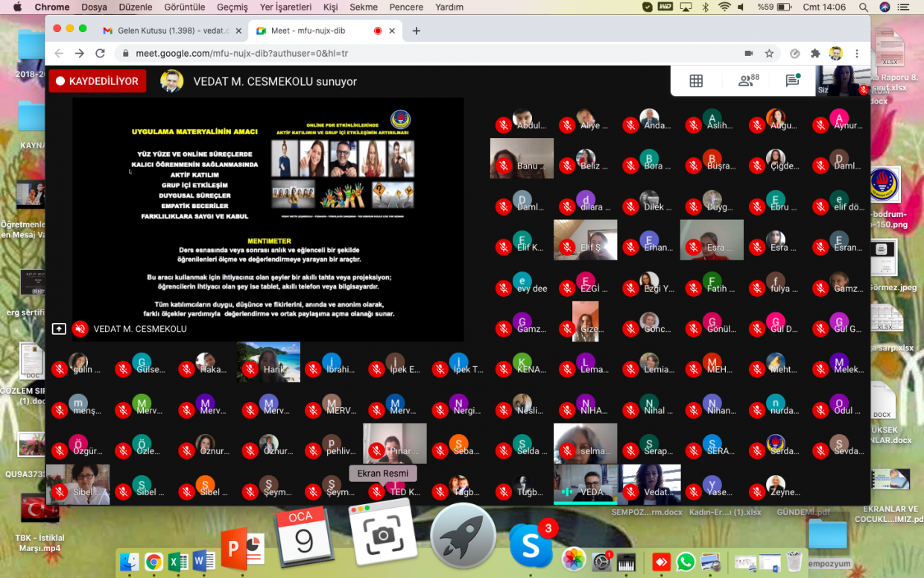Go back to the previous page
924x578 pixels.
tap(60, 54)
